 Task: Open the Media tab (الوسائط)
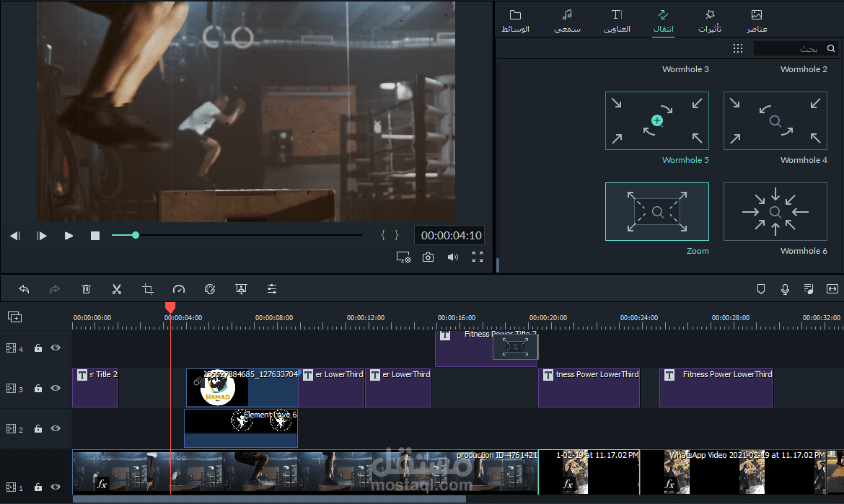tap(515, 21)
